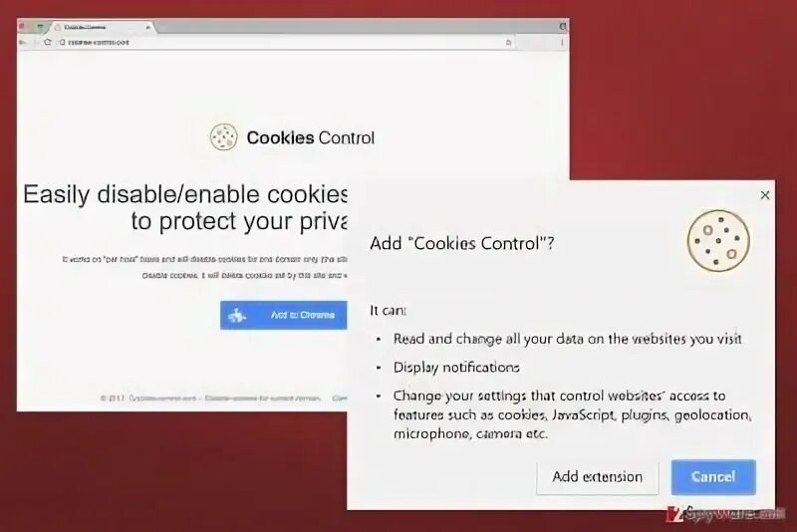Click the red window close dot
The height and width of the screenshot is (532, 797).
pyautogui.click(x=22, y=26)
